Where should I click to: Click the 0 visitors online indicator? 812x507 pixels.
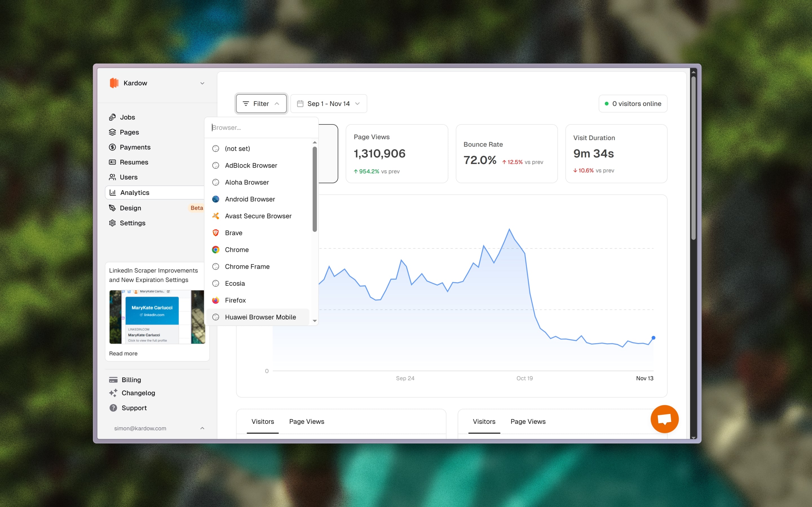click(x=633, y=103)
